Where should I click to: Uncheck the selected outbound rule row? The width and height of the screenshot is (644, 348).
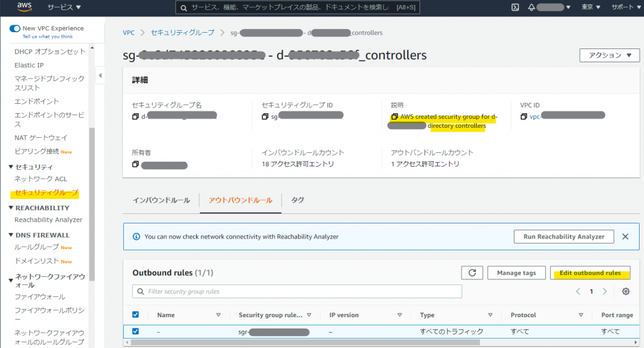point(136,332)
